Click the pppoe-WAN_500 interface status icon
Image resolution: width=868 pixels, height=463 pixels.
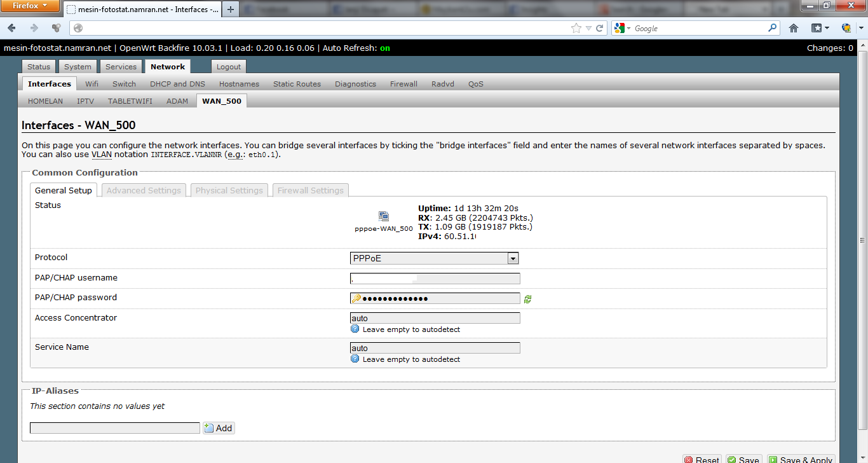click(384, 216)
